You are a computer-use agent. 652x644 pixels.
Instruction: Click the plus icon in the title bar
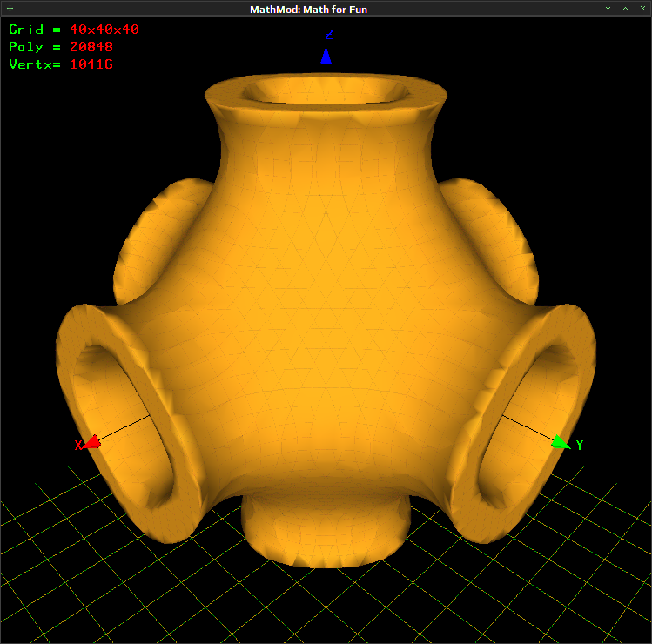coord(10,9)
